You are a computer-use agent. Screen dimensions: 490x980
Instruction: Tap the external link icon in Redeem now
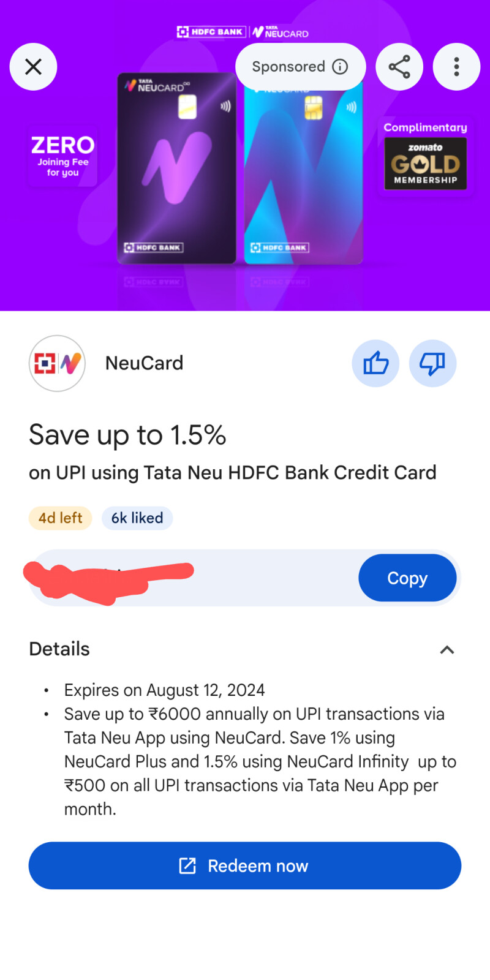pos(187,865)
